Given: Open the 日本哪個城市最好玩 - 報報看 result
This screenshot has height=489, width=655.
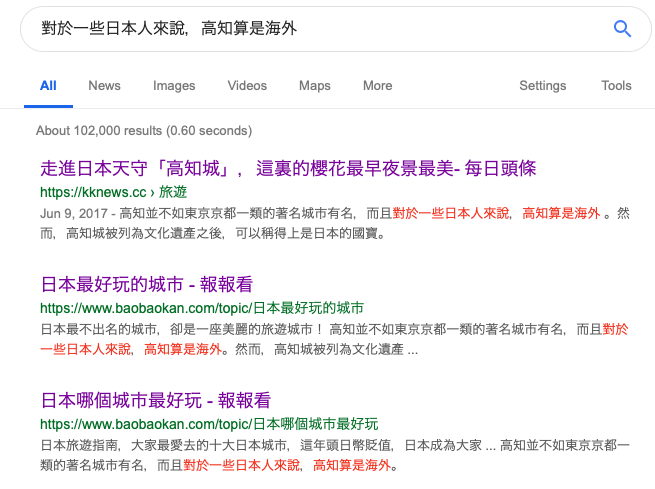Looking at the screenshot, I should pos(156,400).
